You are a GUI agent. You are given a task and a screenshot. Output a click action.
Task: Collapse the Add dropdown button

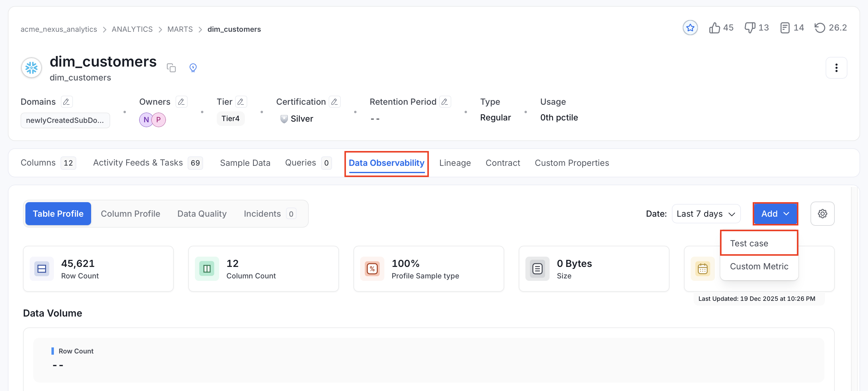pos(775,214)
